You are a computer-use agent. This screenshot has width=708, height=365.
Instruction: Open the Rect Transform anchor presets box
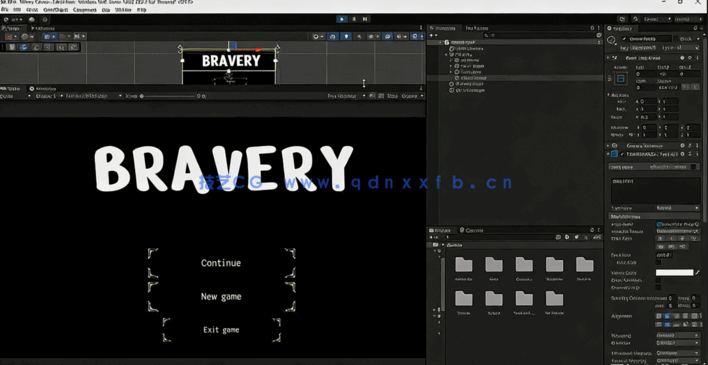pos(620,79)
